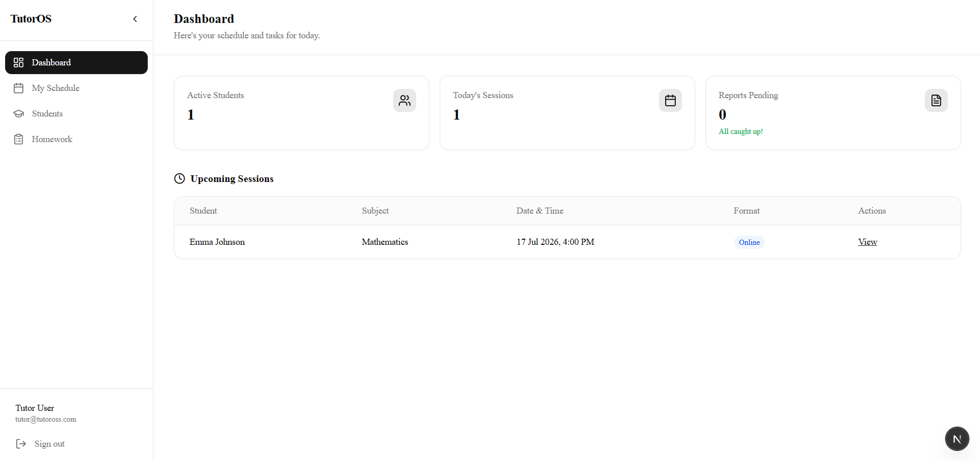This screenshot has width=980, height=461.
Task: Click the Today's Sessions card label
Action: (483, 95)
